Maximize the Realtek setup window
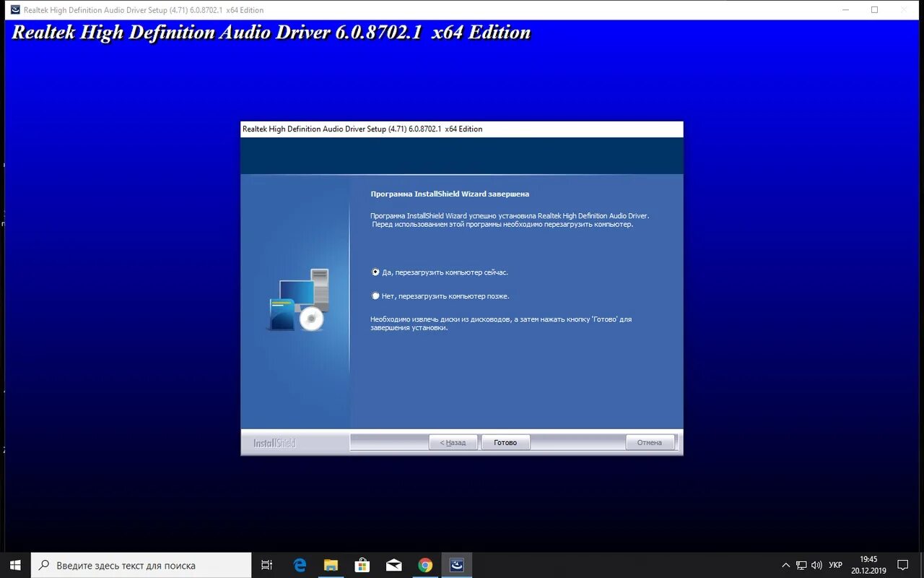The height and width of the screenshot is (578, 924). click(x=874, y=10)
